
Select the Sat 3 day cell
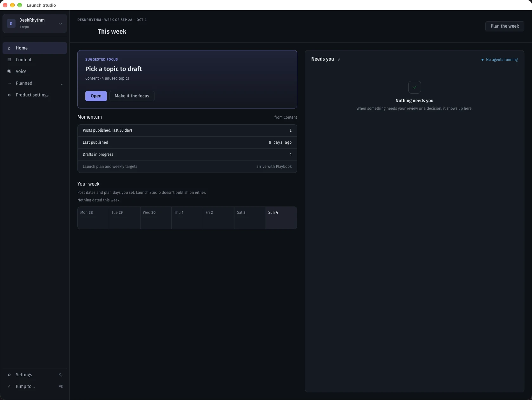coord(250,218)
